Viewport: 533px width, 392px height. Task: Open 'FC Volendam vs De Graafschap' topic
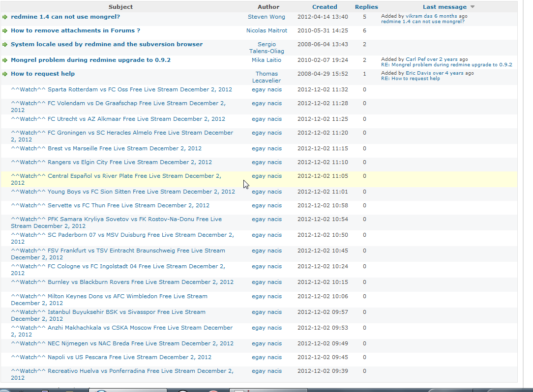click(x=118, y=107)
